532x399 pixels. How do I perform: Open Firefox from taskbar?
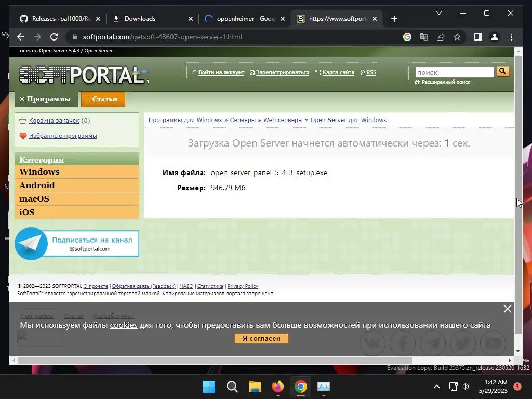pyautogui.click(x=278, y=387)
